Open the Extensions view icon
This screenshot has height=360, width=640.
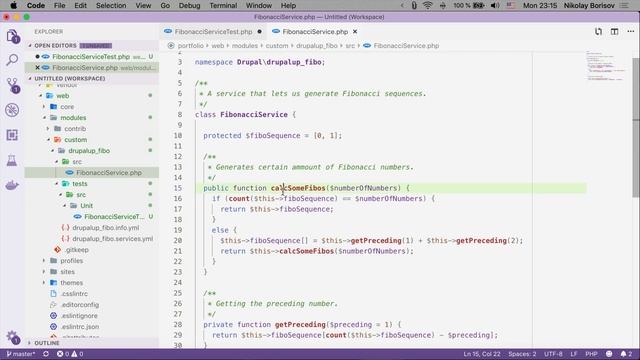(x=12, y=135)
